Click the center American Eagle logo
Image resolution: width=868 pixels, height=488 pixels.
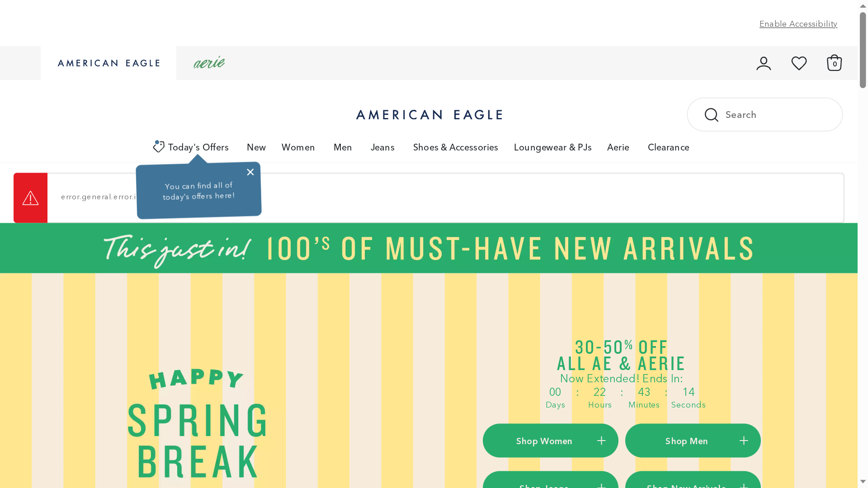click(x=429, y=115)
